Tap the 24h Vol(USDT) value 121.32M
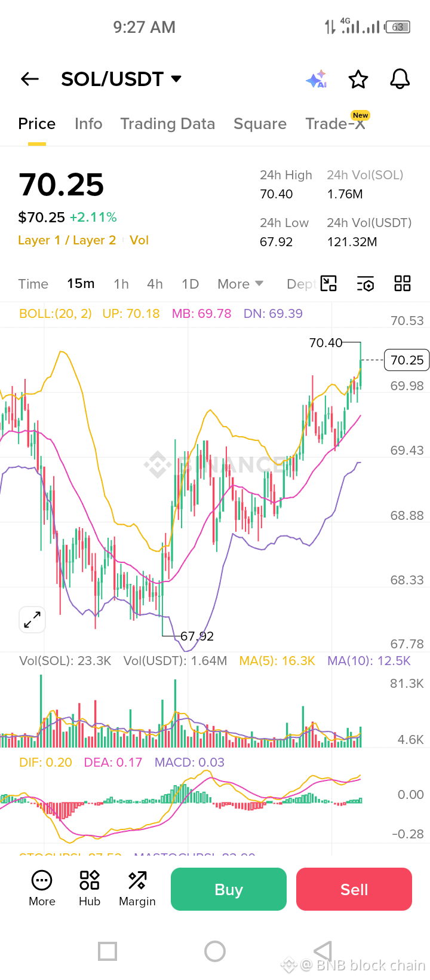This screenshot has width=430, height=980. [x=352, y=242]
